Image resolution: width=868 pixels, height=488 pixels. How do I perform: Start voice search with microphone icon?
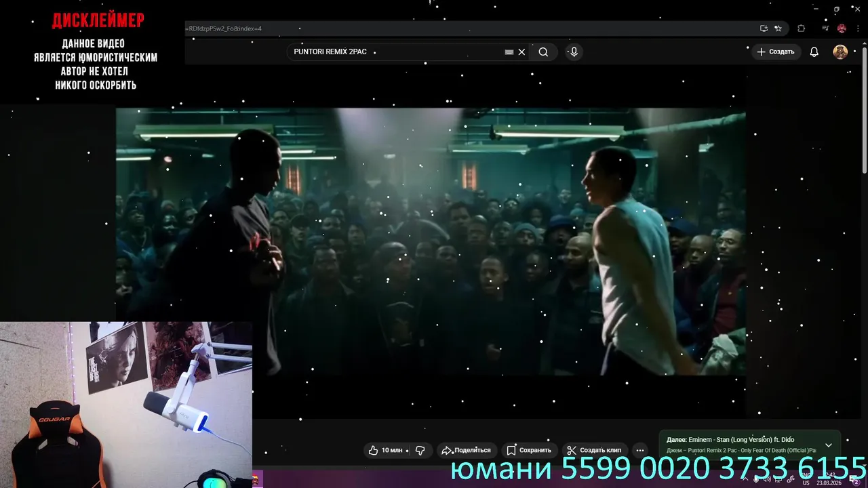(574, 52)
